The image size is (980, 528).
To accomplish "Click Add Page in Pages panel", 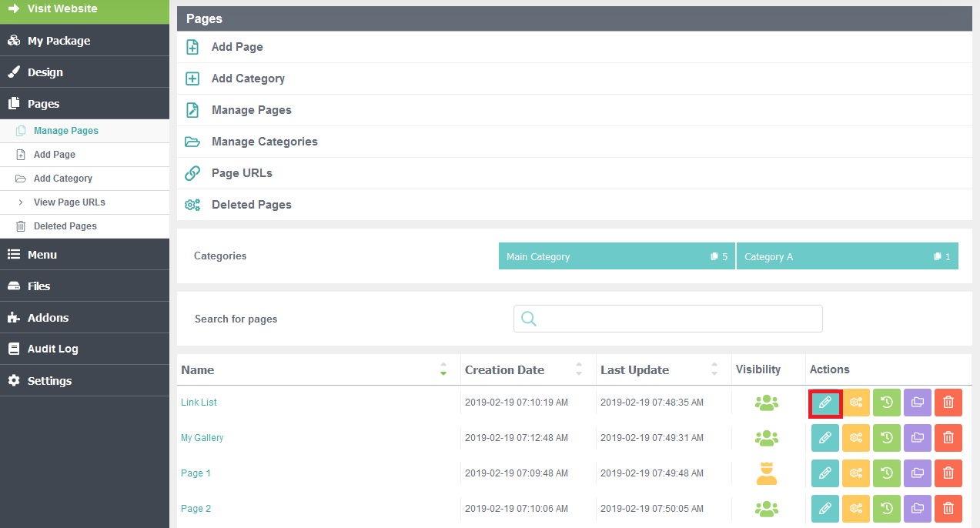I will coord(574,47).
